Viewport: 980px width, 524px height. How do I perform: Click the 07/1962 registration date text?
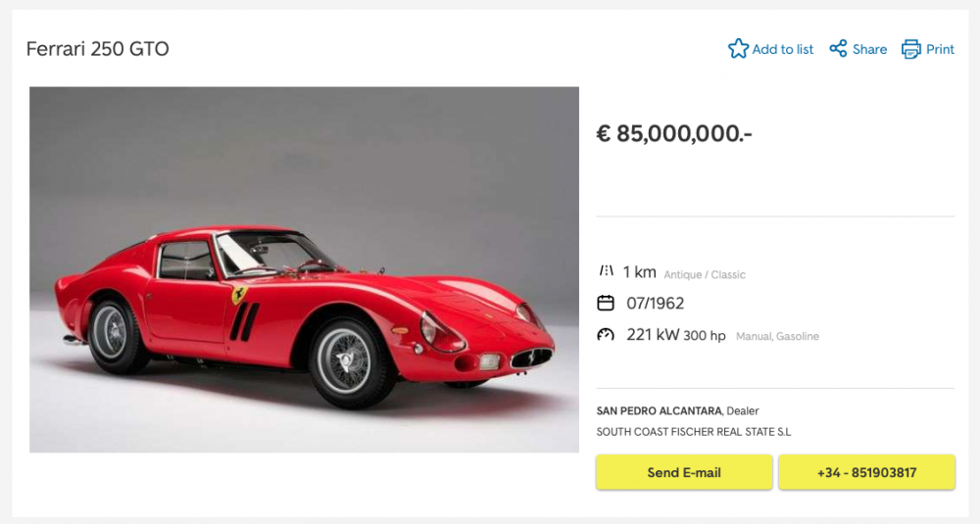click(x=656, y=304)
